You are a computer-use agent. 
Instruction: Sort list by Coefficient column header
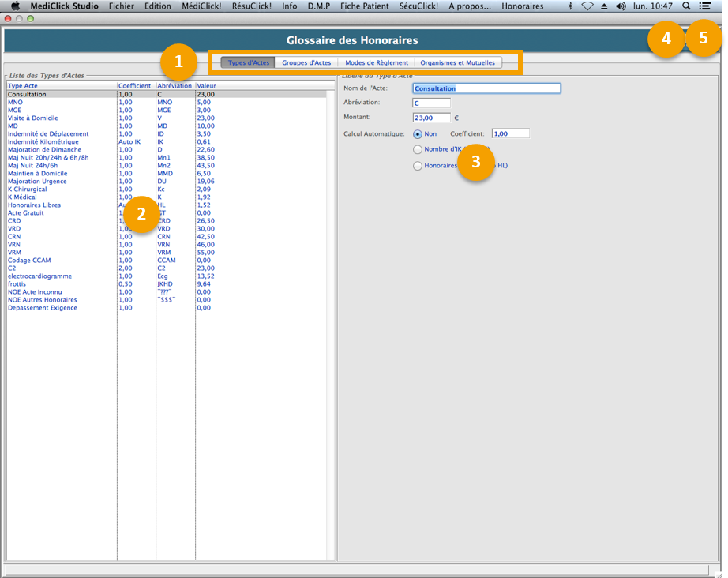(134, 85)
